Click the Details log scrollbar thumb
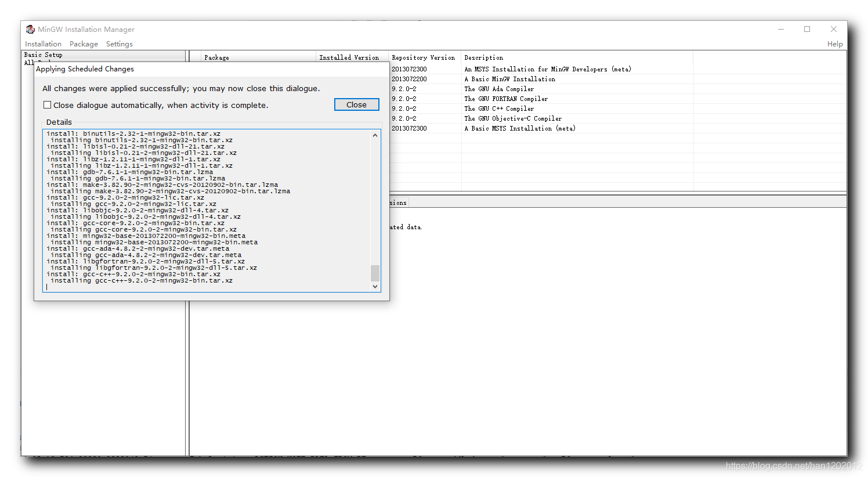 (375, 273)
